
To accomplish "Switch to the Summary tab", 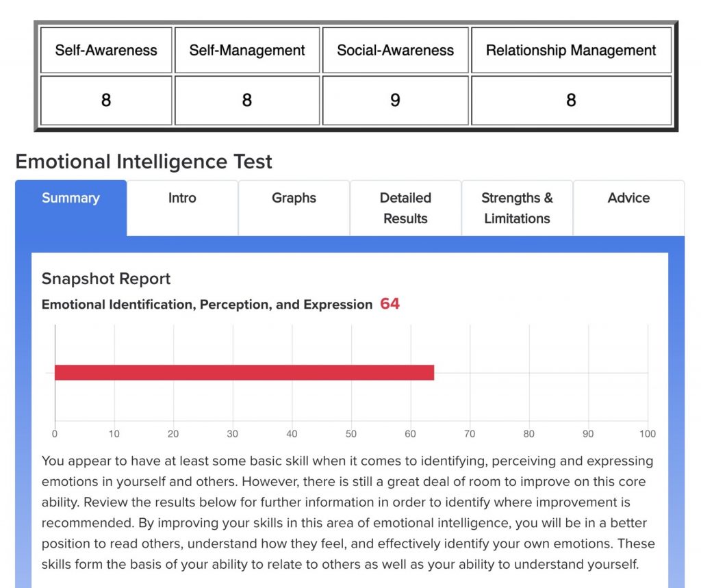I will point(71,208).
